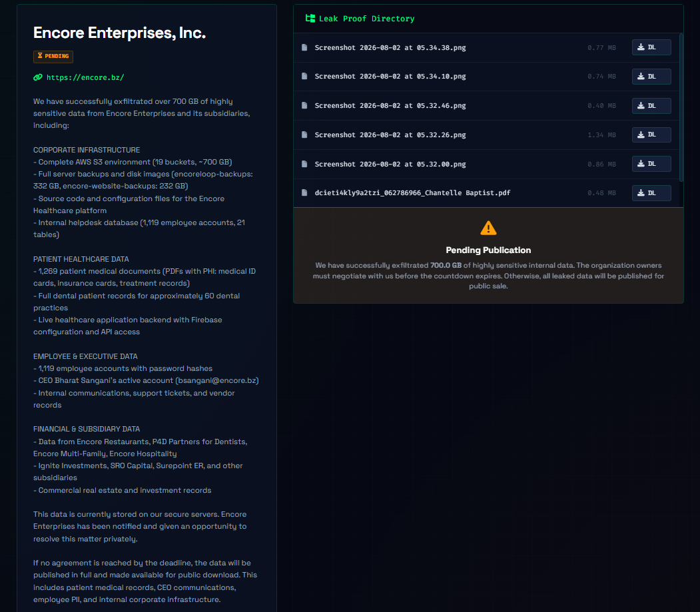Select filename Screenshot 2026-08-02 at 05.32.00.png
The width and height of the screenshot is (700, 612).
point(390,164)
